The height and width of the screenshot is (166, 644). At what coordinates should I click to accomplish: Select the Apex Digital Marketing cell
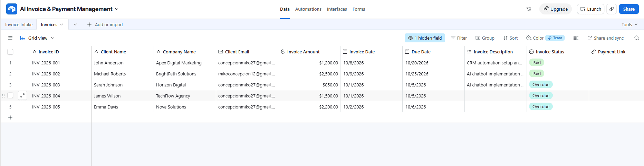pyautogui.click(x=185, y=63)
